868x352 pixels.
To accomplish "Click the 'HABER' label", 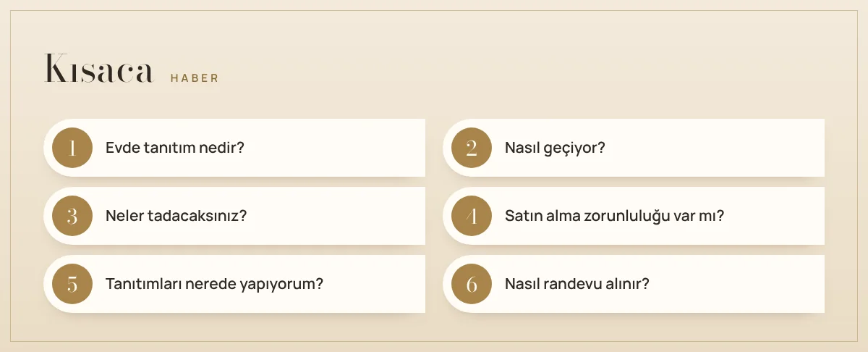I will pyautogui.click(x=195, y=78).
